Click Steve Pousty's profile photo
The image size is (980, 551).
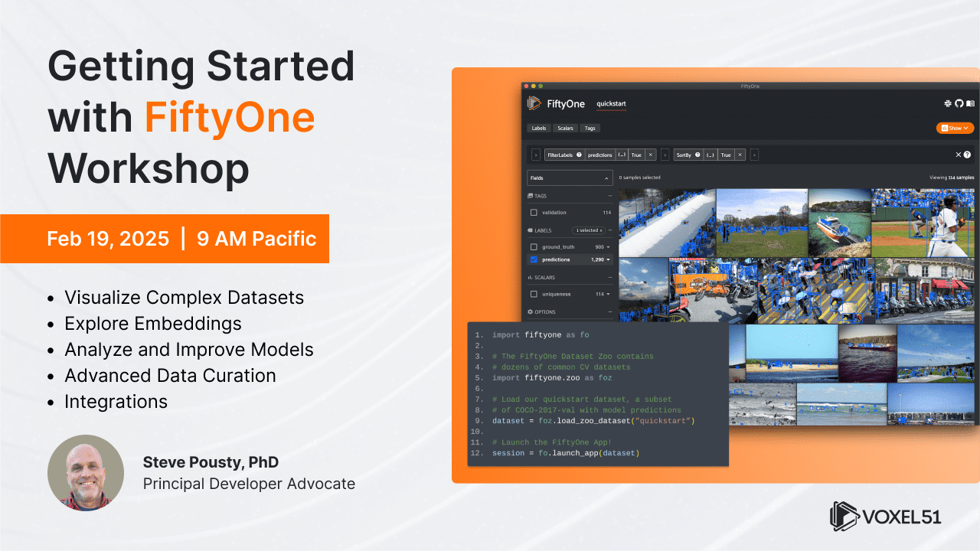point(86,472)
